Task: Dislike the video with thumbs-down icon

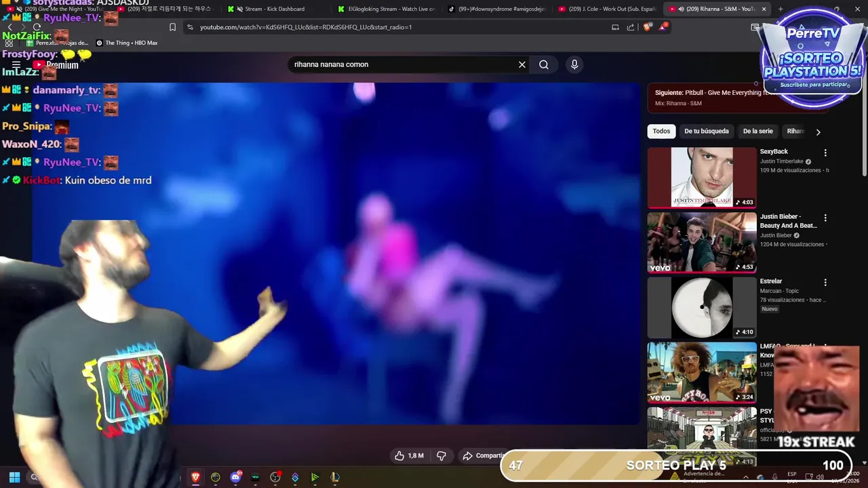Action: pyautogui.click(x=441, y=455)
